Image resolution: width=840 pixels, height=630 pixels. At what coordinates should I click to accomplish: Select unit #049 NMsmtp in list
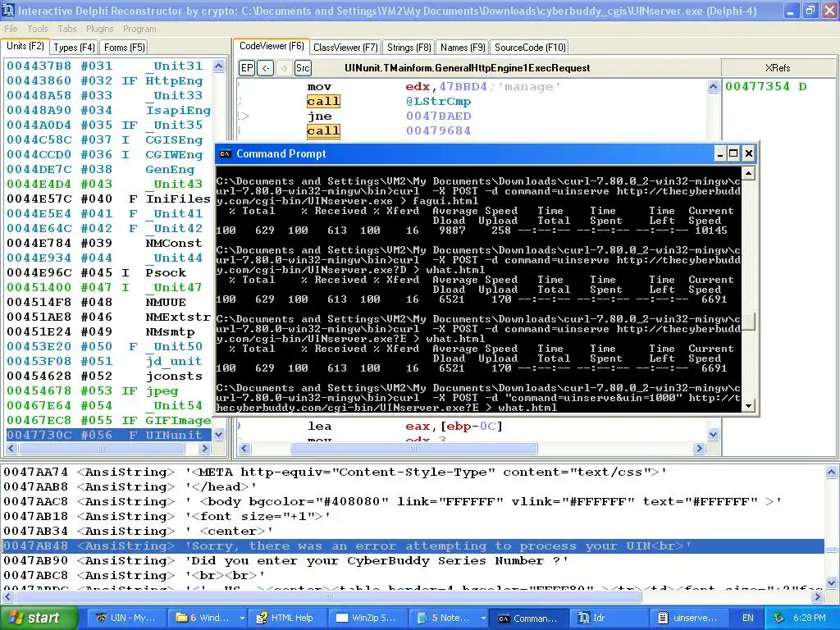[x=109, y=331]
